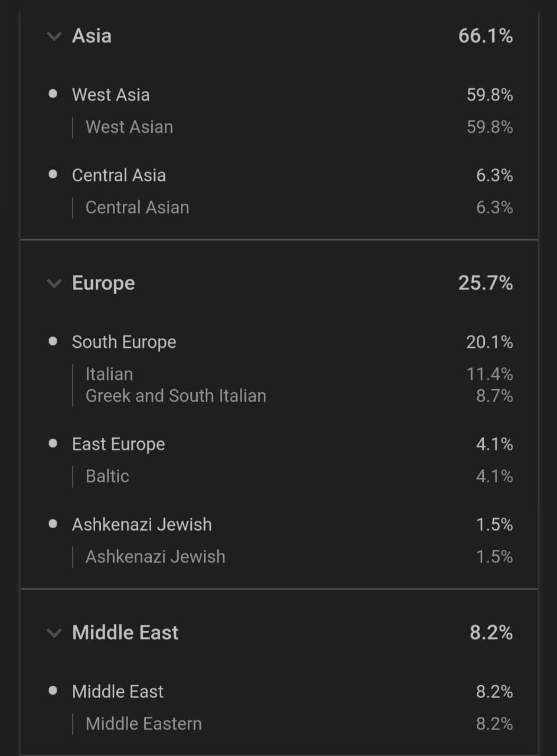Click the 25.7% Europe total
Image resolution: width=557 pixels, height=756 pixels.
point(485,283)
